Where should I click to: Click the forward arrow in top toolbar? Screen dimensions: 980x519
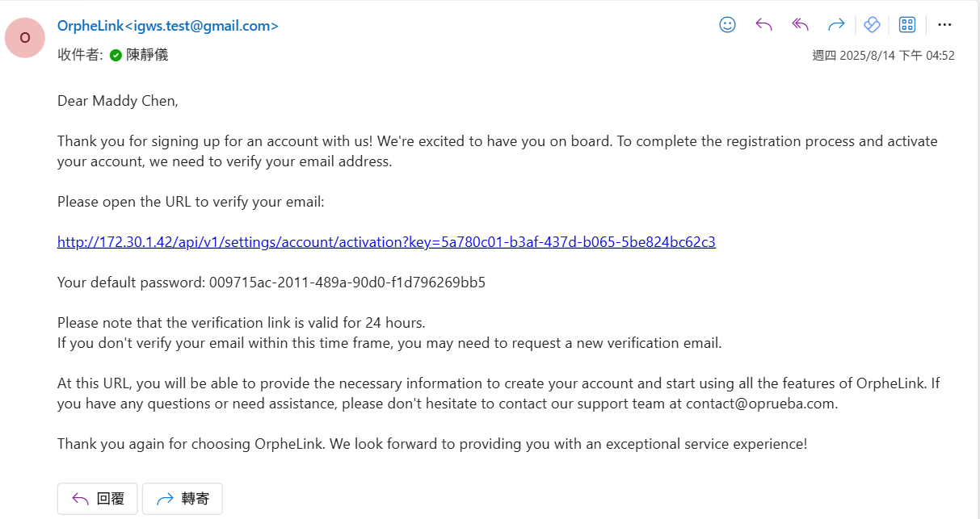(836, 25)
